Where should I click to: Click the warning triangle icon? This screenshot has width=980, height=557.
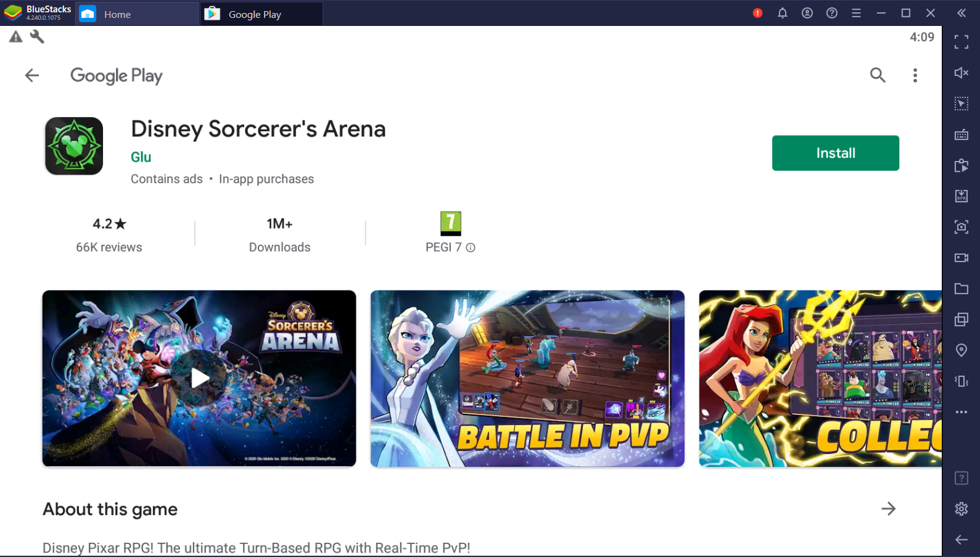click(15, 37)
